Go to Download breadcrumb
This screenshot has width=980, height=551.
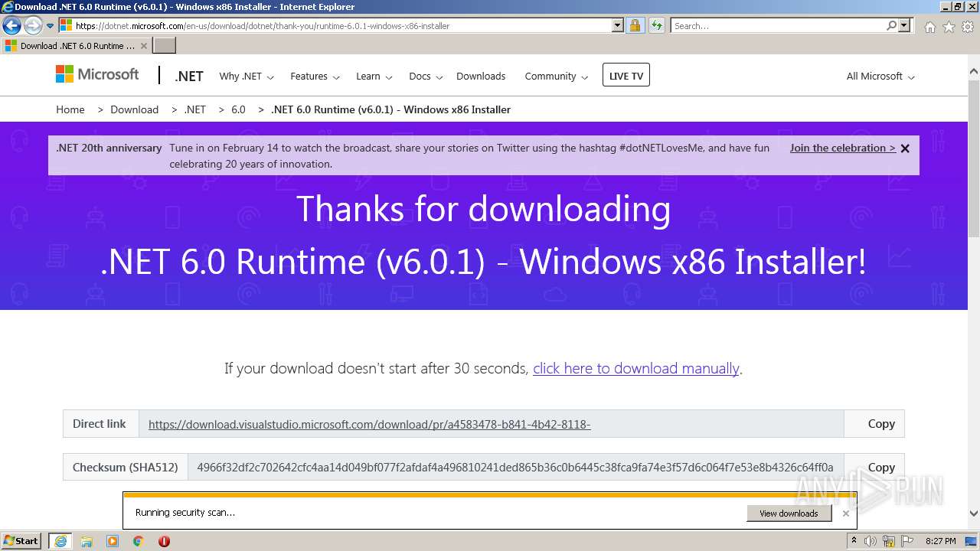click(x=134, y=109)
